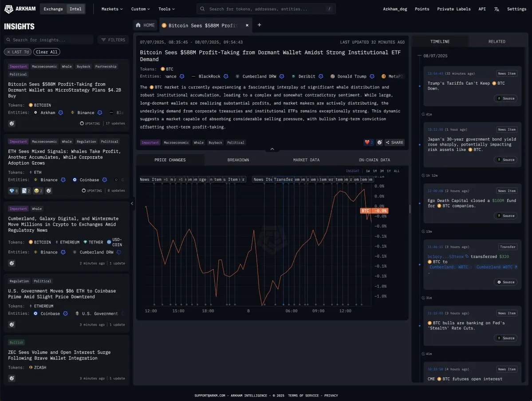This screenshot has width=532, height=401.
Task: Click the SHARE button on the insight
Action: (394, 142)
